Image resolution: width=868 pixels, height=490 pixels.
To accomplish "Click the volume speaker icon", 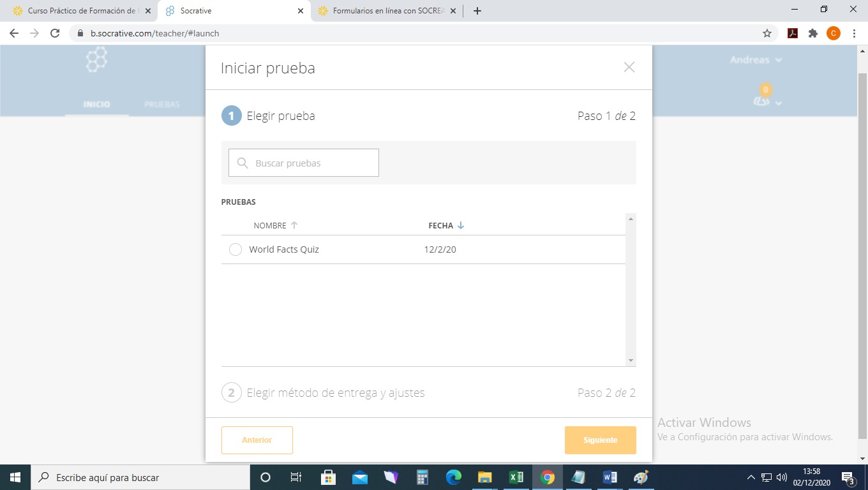I will tap(782, 477).
